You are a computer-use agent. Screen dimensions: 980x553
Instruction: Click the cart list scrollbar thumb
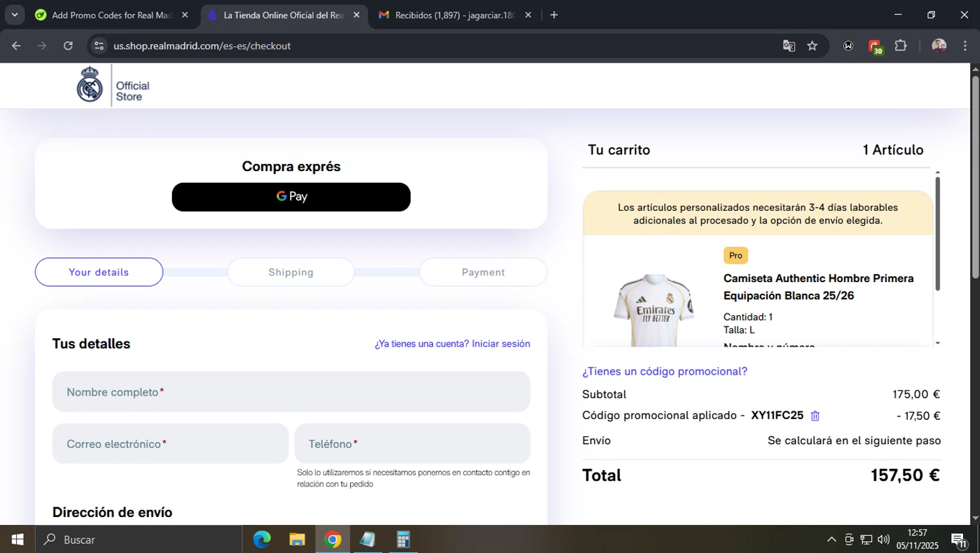(938, 233)
